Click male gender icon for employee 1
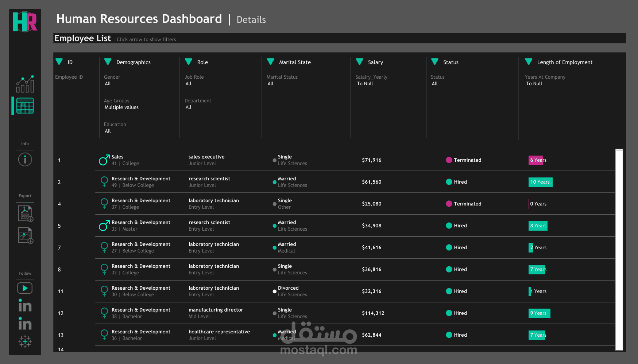638x364 pixels. click(104, 160)
